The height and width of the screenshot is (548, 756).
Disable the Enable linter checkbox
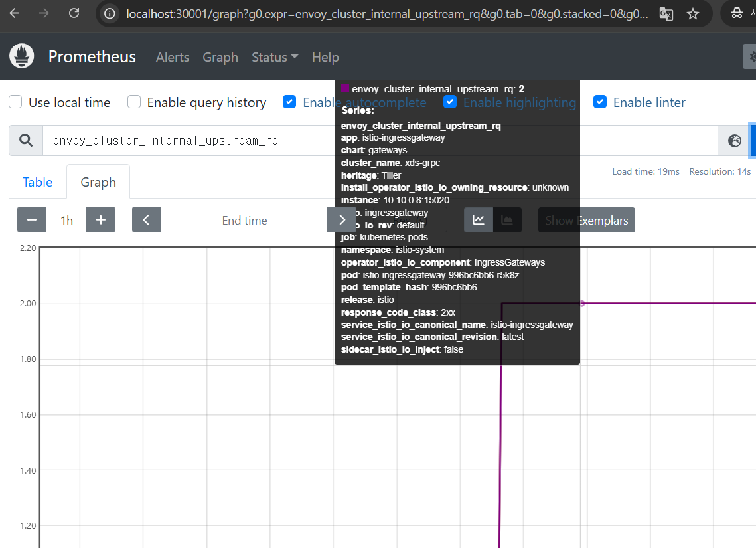(600, 102)
